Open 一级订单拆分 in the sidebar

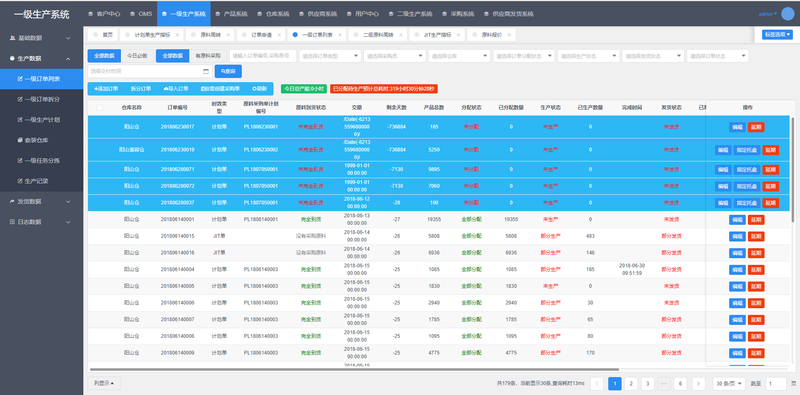[41, 100]
